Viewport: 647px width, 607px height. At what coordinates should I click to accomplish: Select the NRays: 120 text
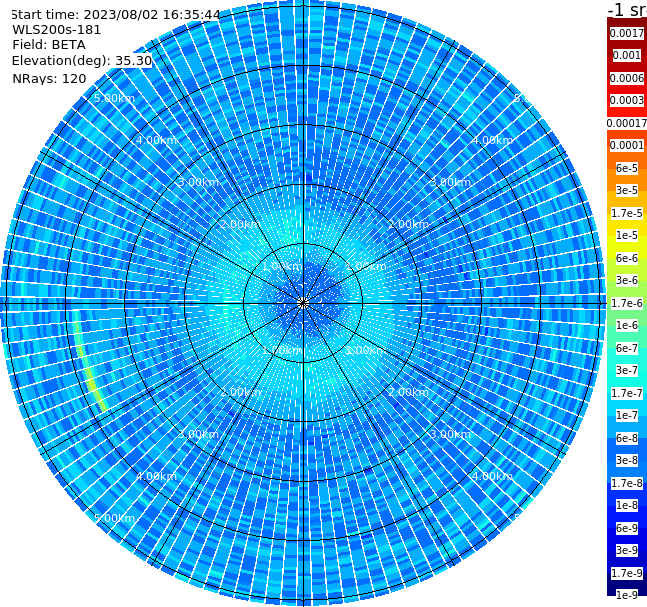click(49, 78)
